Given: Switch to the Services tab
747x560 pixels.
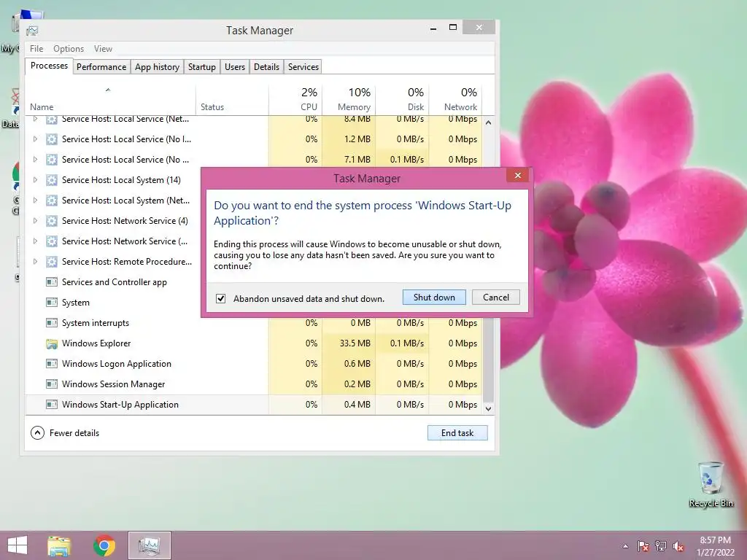Looking at the screenshot, I should tap(303, 66).
